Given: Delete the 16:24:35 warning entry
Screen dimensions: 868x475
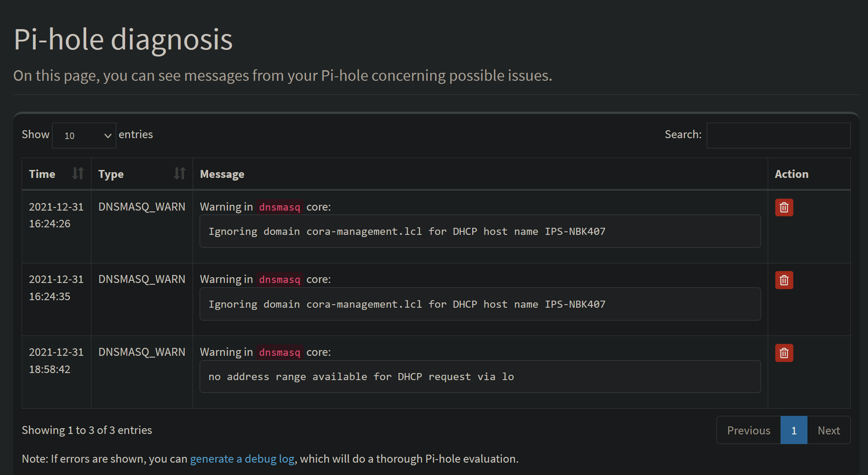Looking at the screenshot, I should tap(784, 280).
